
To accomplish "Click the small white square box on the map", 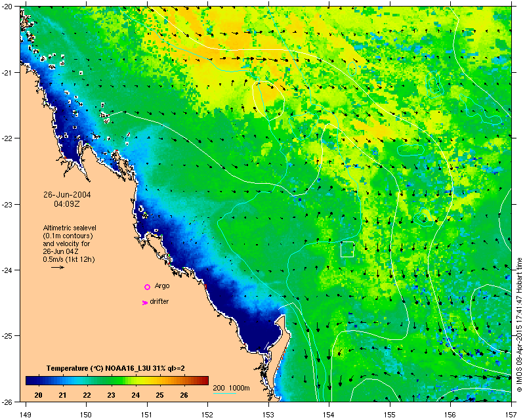I will (x=347, y=249).
